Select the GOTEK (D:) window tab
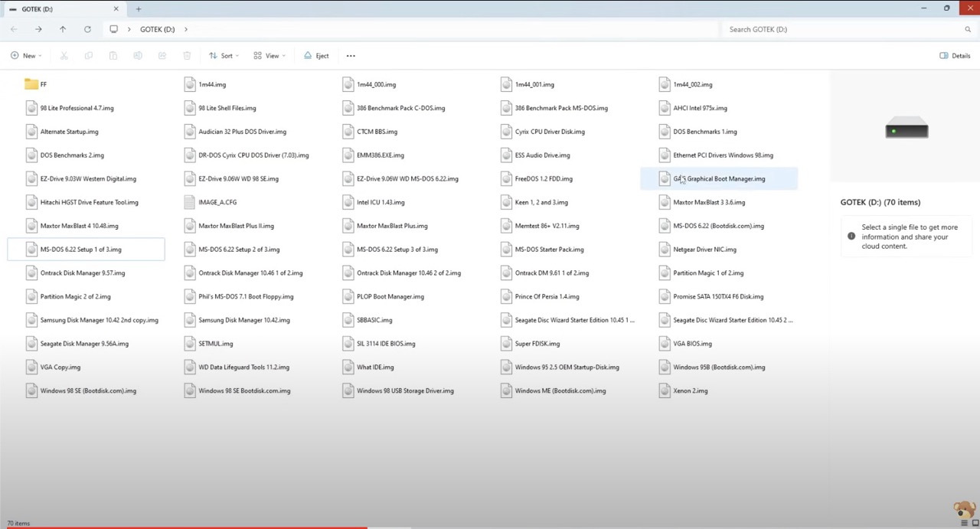 click(61, 9)
